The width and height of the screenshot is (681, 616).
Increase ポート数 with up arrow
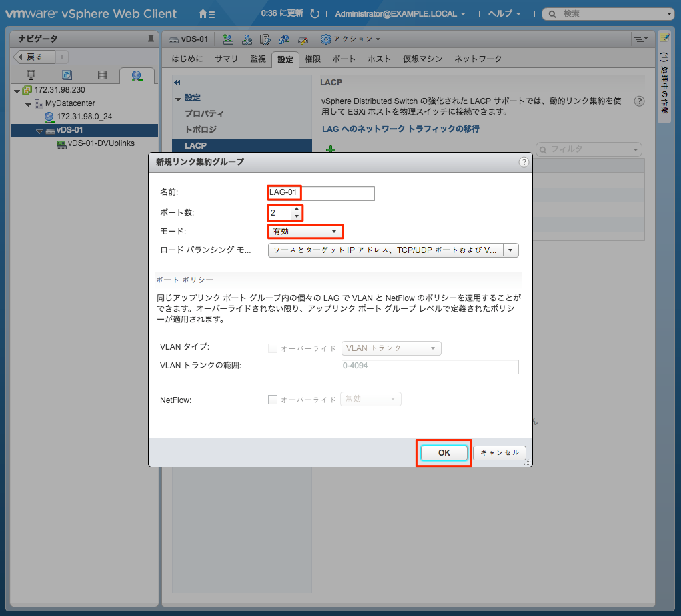(297, 210)
